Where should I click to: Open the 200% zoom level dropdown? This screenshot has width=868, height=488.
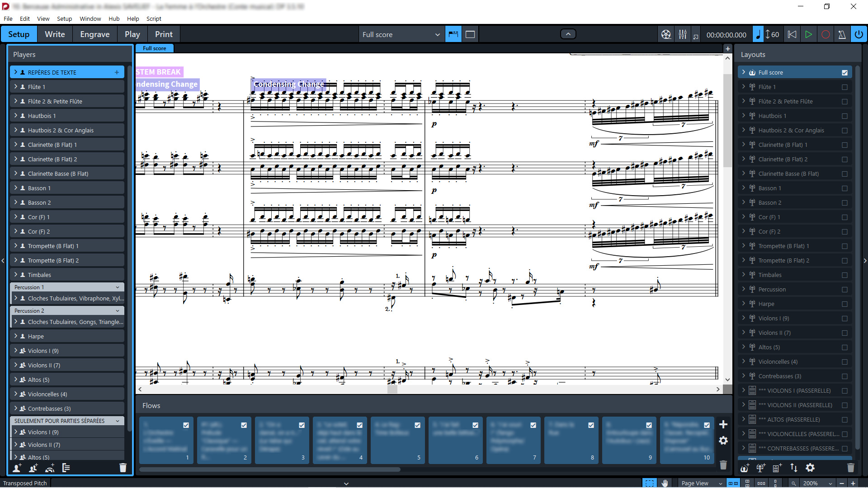click(x=817, y=483)
